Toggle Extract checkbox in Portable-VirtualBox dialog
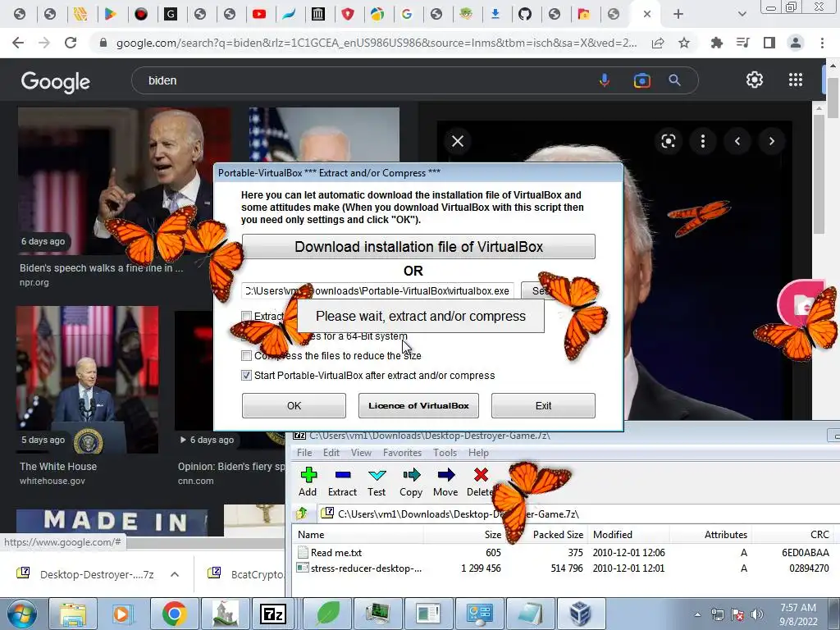 point(246,316)
